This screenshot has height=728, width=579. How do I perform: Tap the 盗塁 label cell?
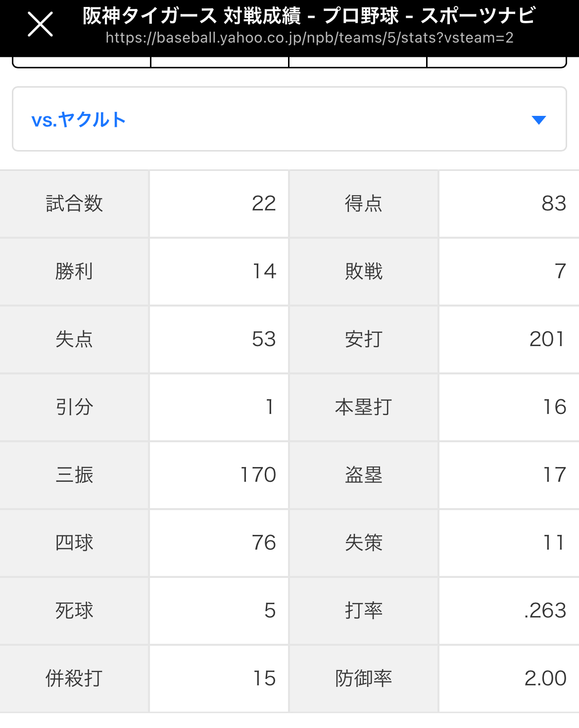tap(364, 475)
